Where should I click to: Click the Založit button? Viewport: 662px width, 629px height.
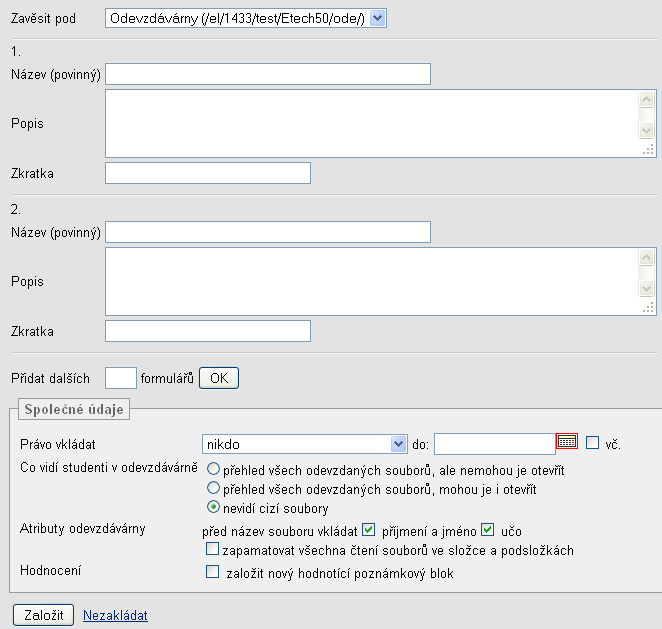point(43,615)
